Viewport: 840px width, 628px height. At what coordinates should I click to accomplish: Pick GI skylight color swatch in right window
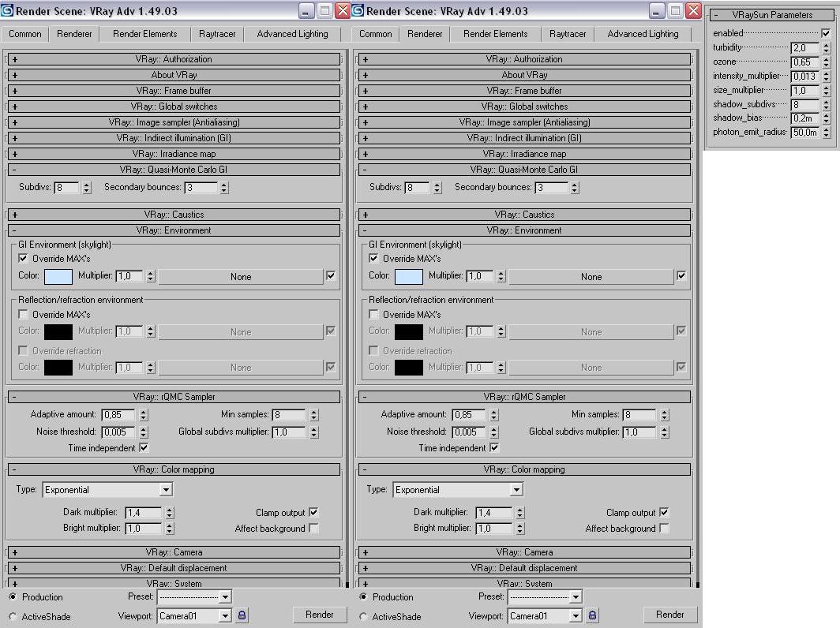pos(408,277)
